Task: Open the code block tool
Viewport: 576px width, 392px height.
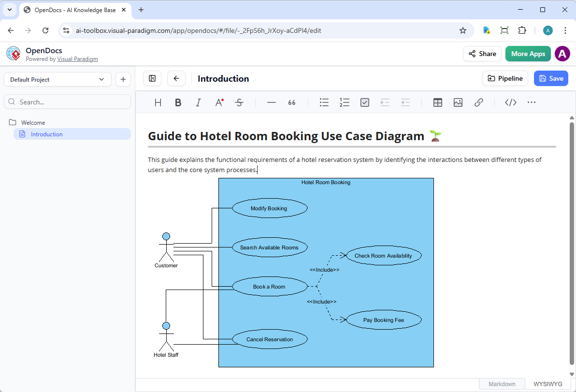Action: point(510,102)
